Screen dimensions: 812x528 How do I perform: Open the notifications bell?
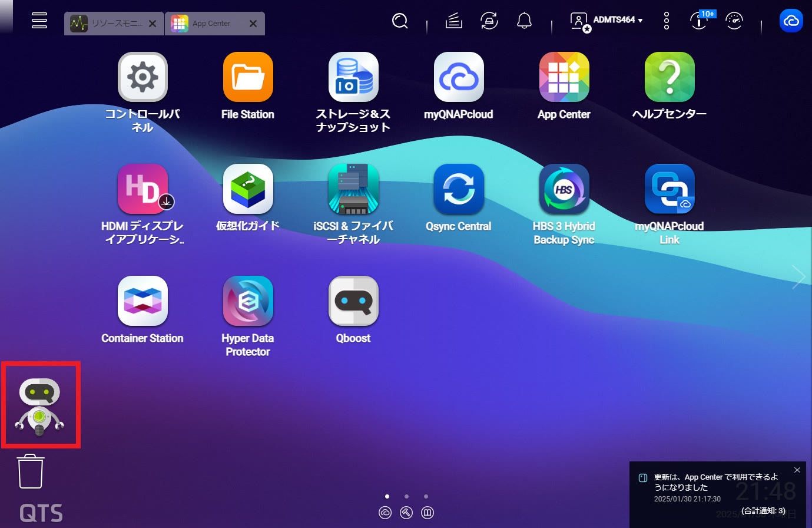click(524, 21)
